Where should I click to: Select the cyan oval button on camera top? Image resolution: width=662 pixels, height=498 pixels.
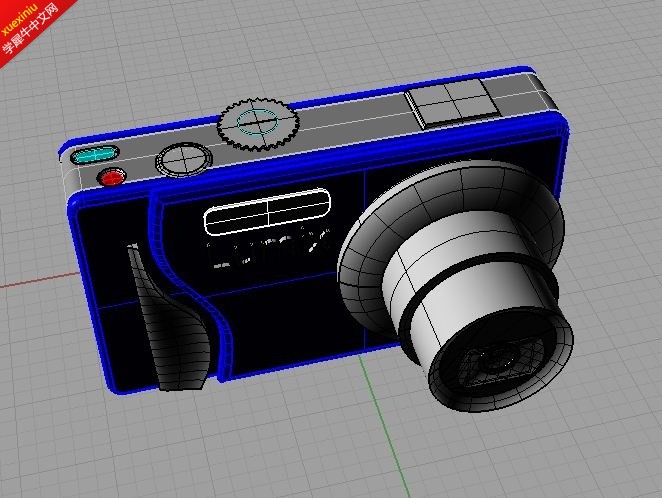(x=95, y=154)
